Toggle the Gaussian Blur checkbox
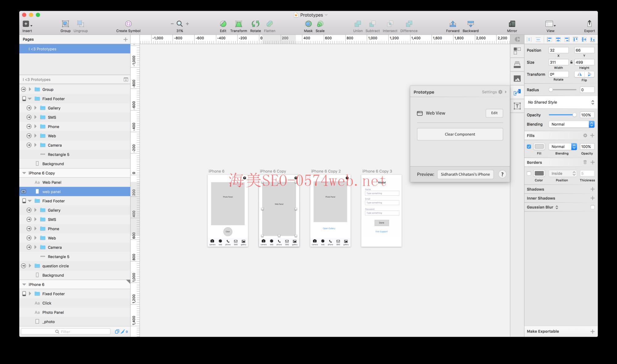Screen dimensions: 617x364 [x=592, y=207]
